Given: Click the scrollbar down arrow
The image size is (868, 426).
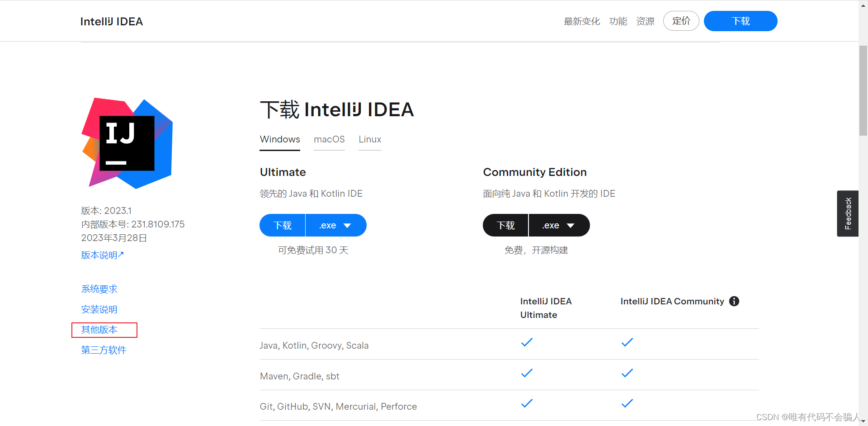Looking at the screenshot, I should pyautogui.click(x=863, y=421).
